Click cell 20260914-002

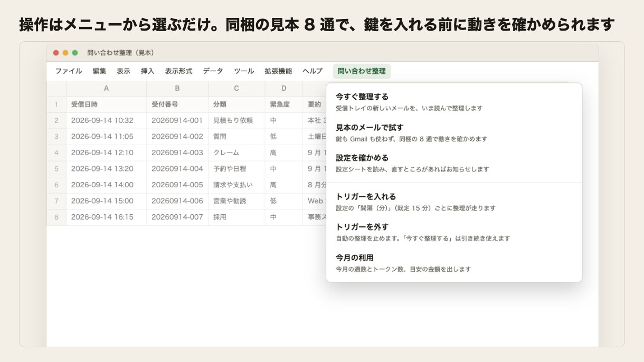point(177,137)
